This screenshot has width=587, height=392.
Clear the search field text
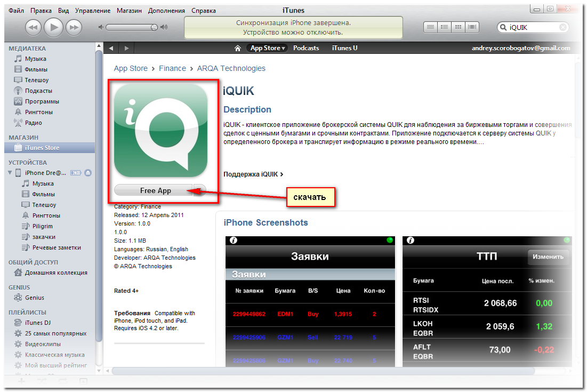(x=562, y=27)
